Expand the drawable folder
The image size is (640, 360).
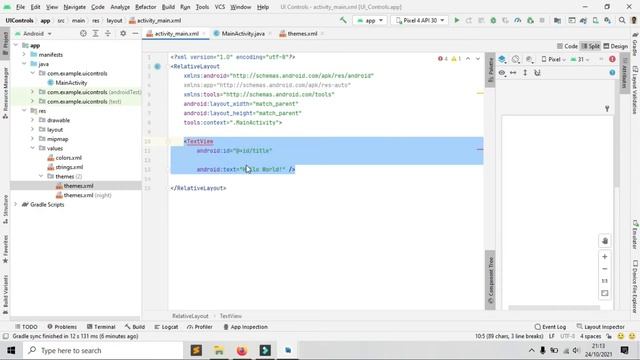point(33,120)
